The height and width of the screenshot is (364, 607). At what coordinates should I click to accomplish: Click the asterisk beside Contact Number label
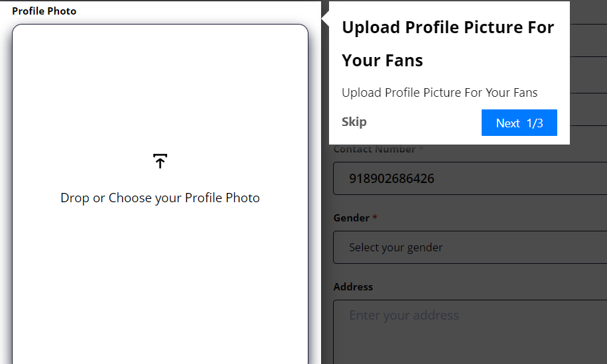pyautogui.click(x=421, y=149)
